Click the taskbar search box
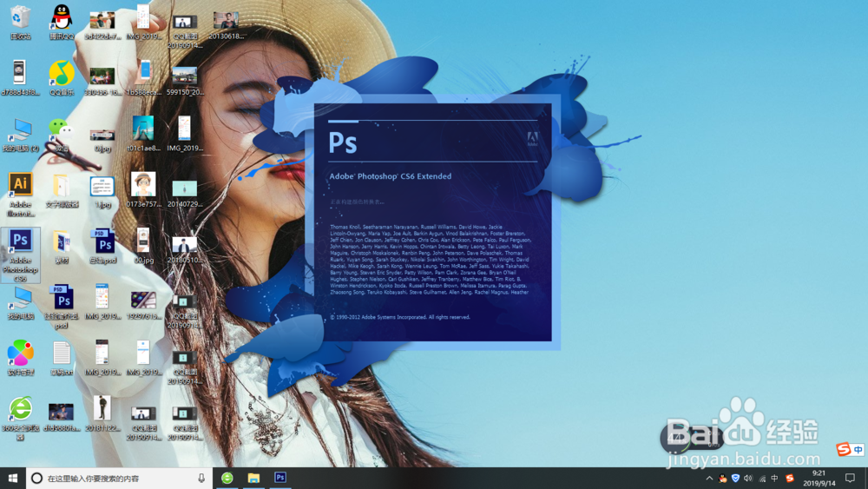The height and width of the screenshot is (489, 868). click(x=119, y=478)
